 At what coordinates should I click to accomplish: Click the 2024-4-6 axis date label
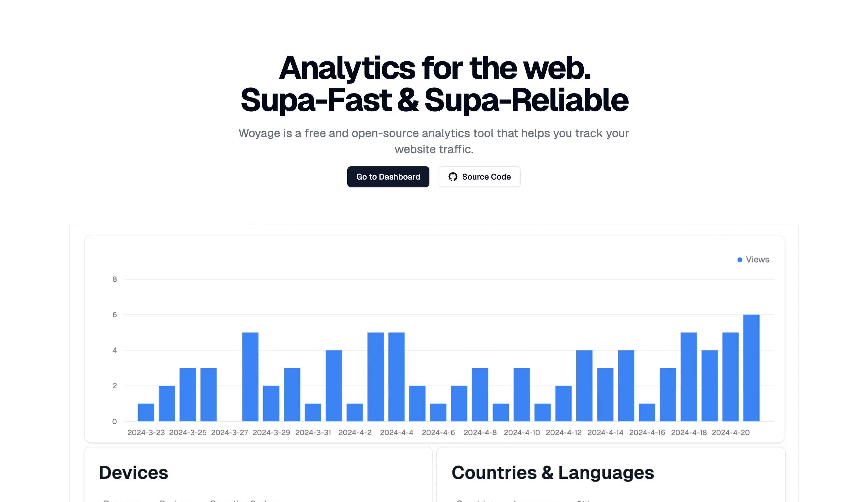coord(438,433)
